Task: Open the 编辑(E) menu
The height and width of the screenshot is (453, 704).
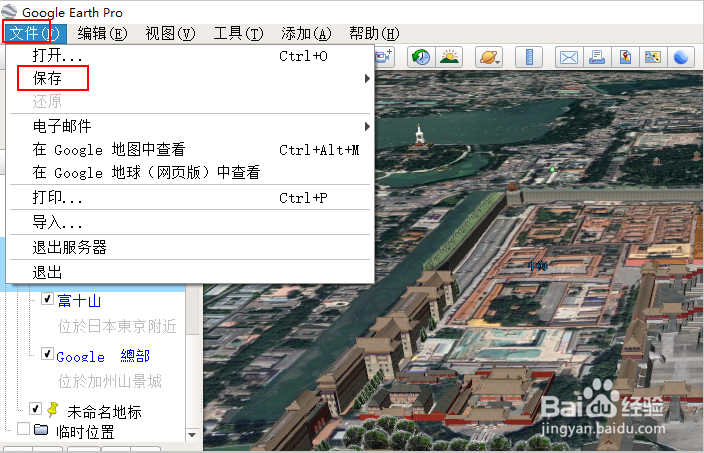Action: 102,33
